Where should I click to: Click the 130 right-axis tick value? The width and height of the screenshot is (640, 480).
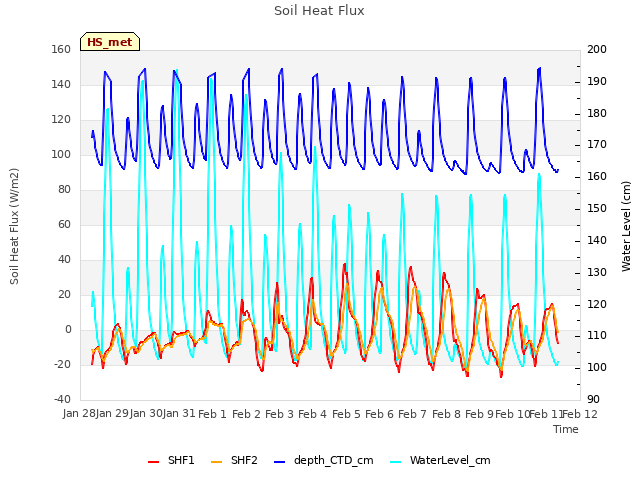coord(597,272)
